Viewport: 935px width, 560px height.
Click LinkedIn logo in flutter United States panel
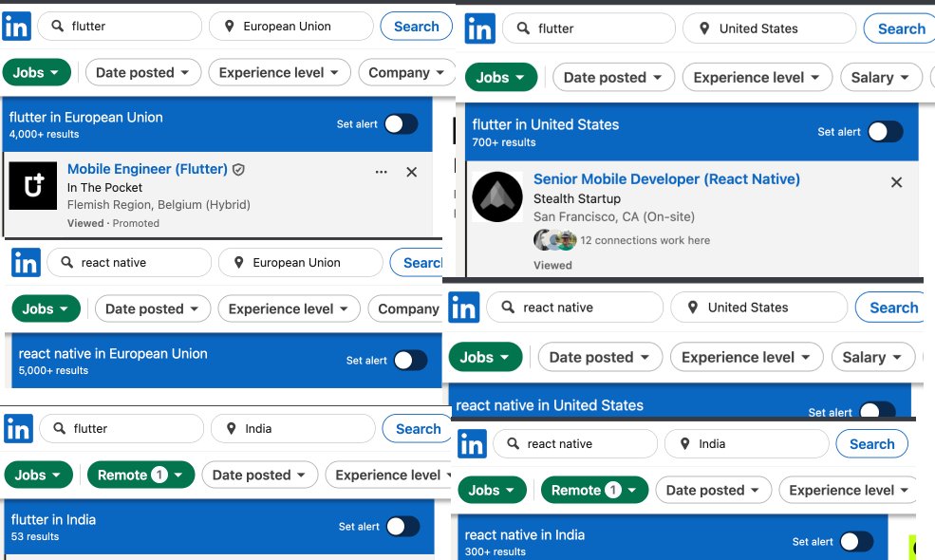click(x=480, y=28)
